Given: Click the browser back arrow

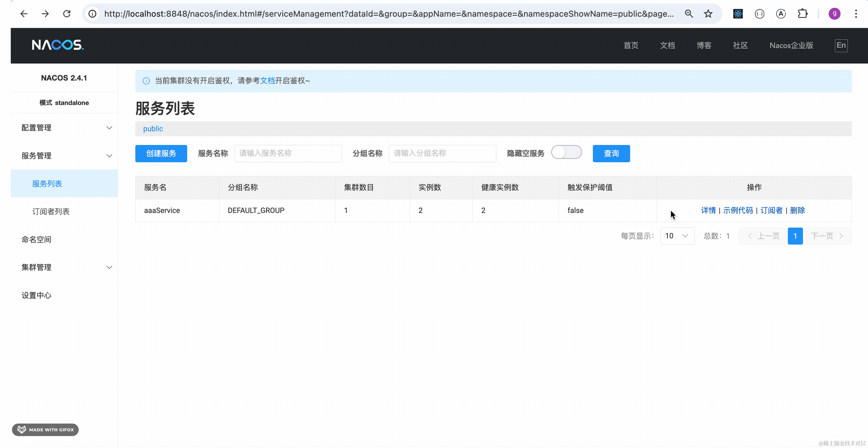Looking at the screenshot, I should click(24, 14).
